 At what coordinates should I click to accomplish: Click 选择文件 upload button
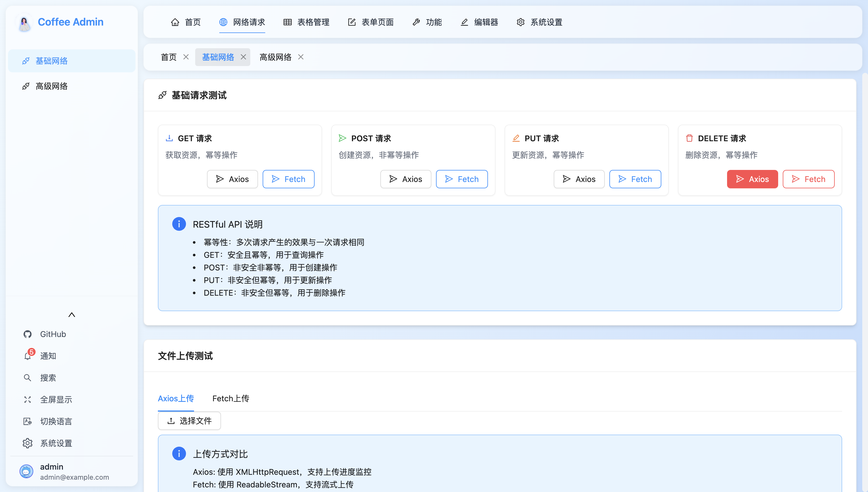coord(189,421)
